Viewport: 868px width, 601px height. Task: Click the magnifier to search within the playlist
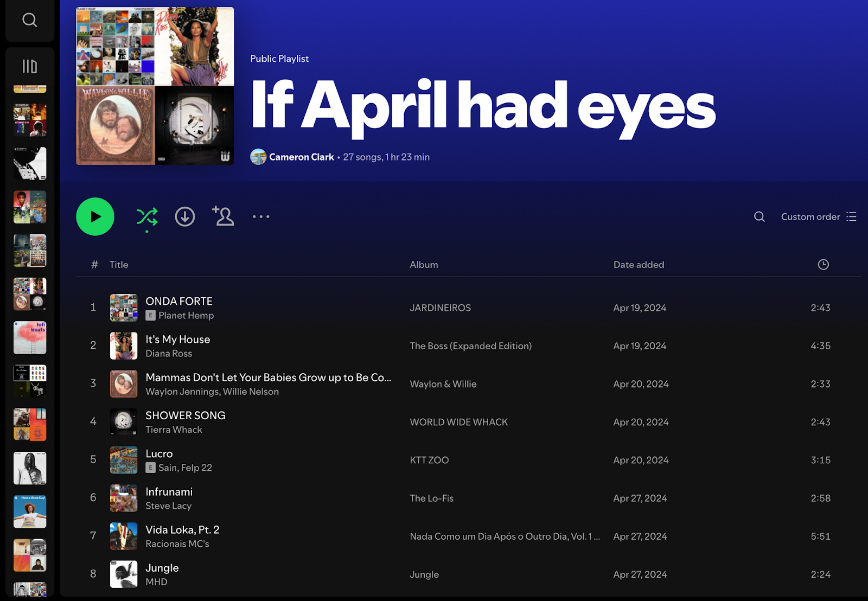click(x=759, y=216)
